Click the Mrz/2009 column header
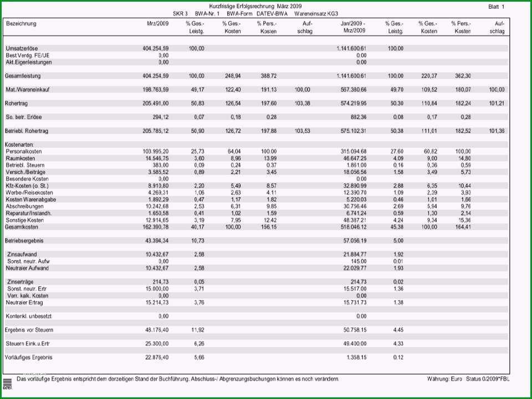The height and width of the screenshot is (399, 532). [157, 24]
